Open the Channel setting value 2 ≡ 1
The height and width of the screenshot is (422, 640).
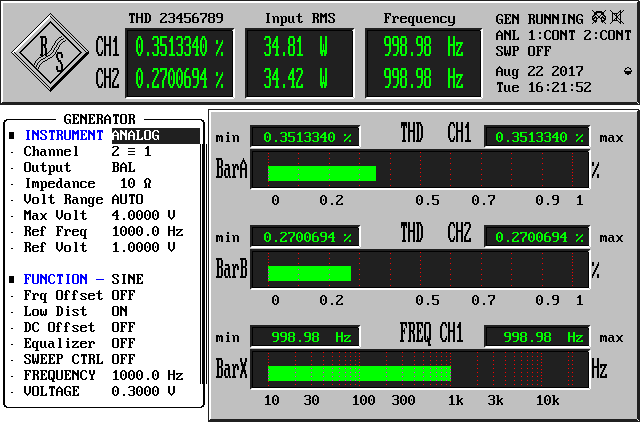pos(131,151)
